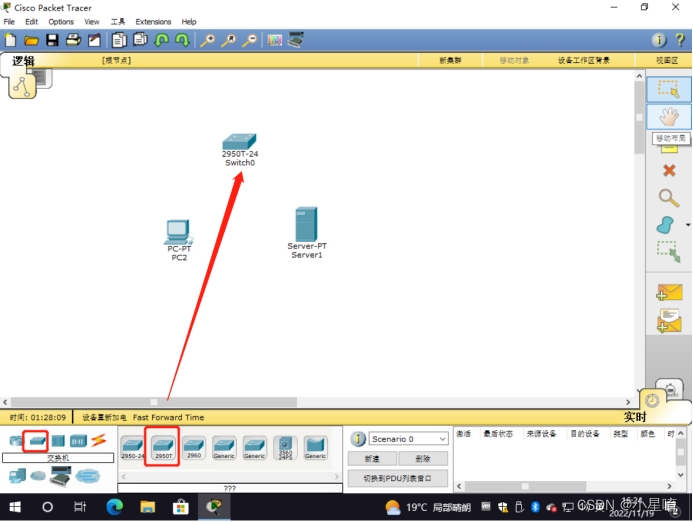Viewport: 693px width, 522px height.
Task: Open the View menu
Action: pos(92,22)
